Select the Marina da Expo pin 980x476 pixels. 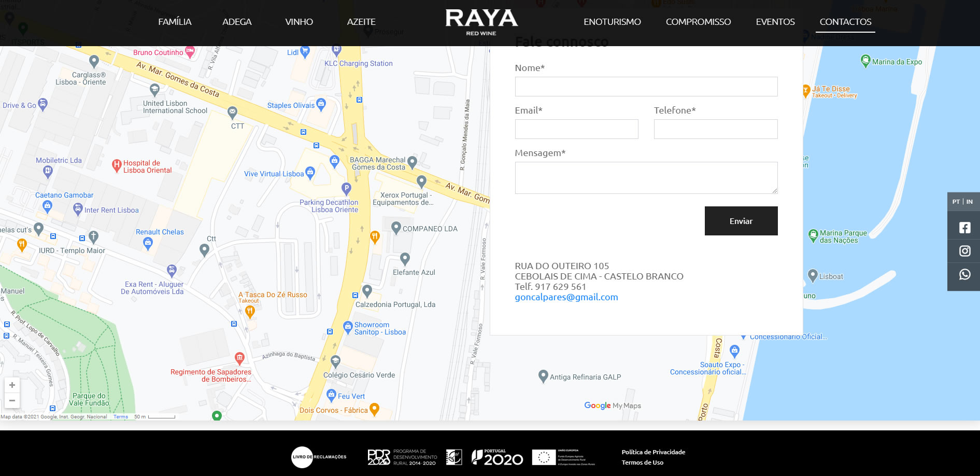click(865, 61)
